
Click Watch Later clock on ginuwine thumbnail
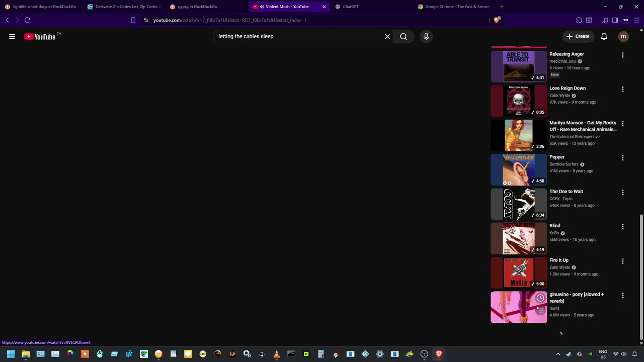coord(540,298)
